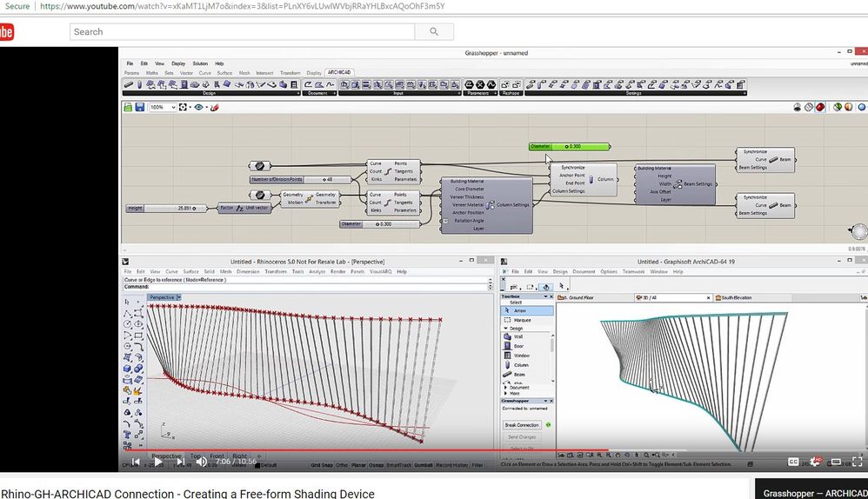This screenshot has width=868, height=499.
Task: Select the ARCHICAD Beam component icon in Design group
Action: pyautogui.click(x=129, y=84)
